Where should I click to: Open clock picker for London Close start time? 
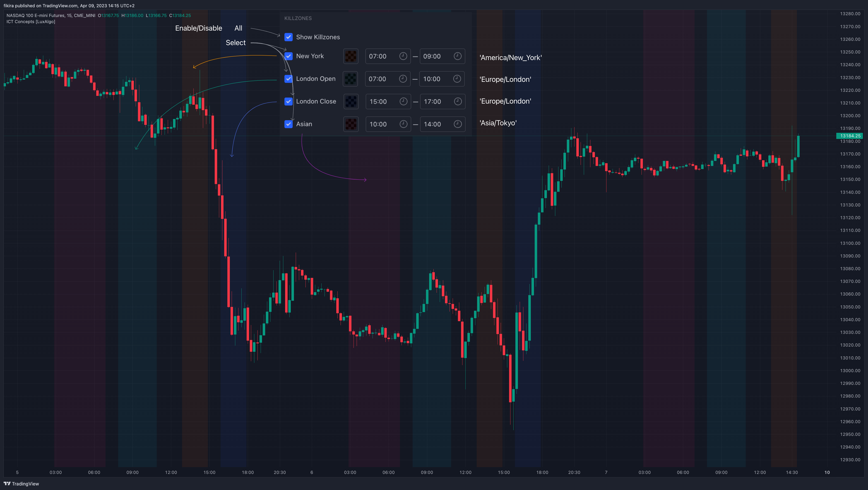403,101
